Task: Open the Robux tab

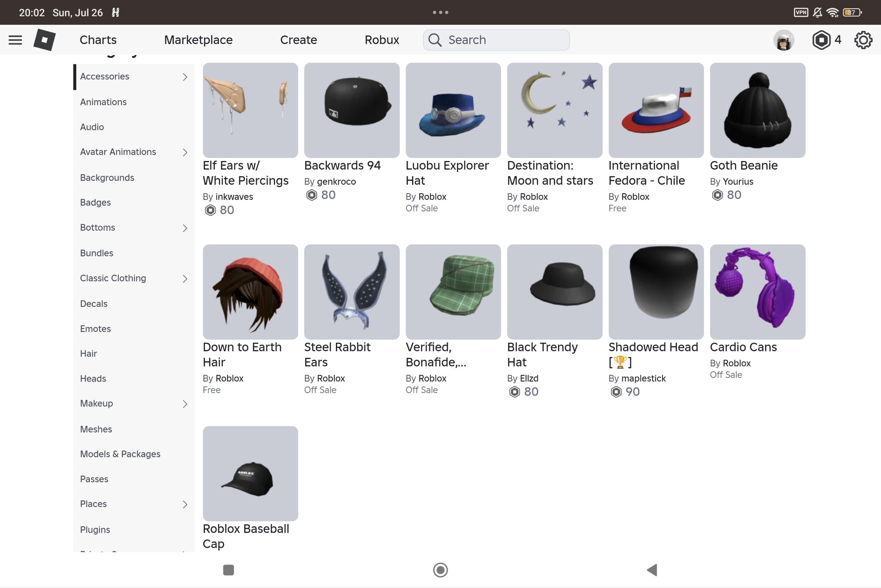Action: [x=382, y=40]
